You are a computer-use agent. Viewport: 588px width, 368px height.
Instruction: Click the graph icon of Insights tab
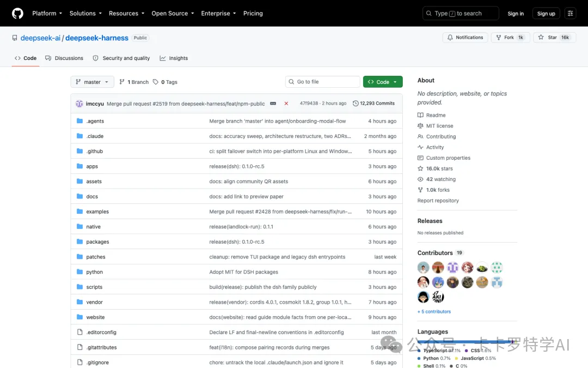point(162,58)
